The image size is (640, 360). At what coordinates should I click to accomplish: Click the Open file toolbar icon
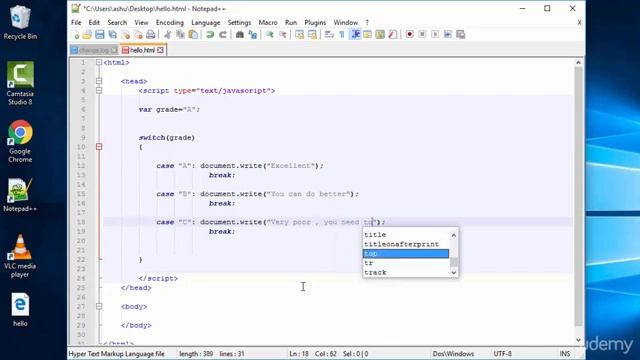click(x=87, y=35)
